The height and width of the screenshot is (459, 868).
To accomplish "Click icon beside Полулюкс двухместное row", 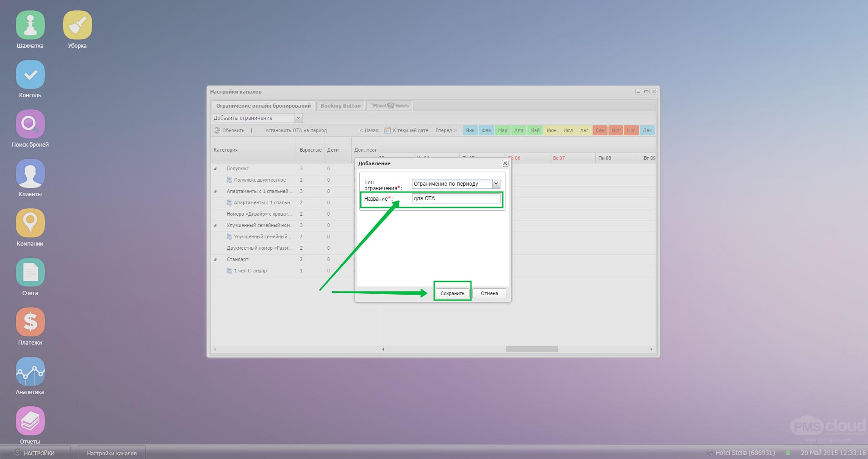I will [229, 180].
